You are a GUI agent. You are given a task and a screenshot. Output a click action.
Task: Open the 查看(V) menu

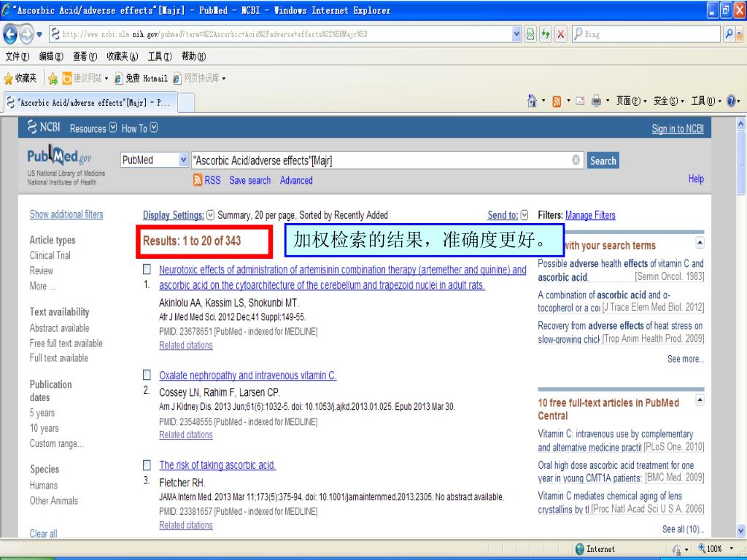(x=85, y=57)
